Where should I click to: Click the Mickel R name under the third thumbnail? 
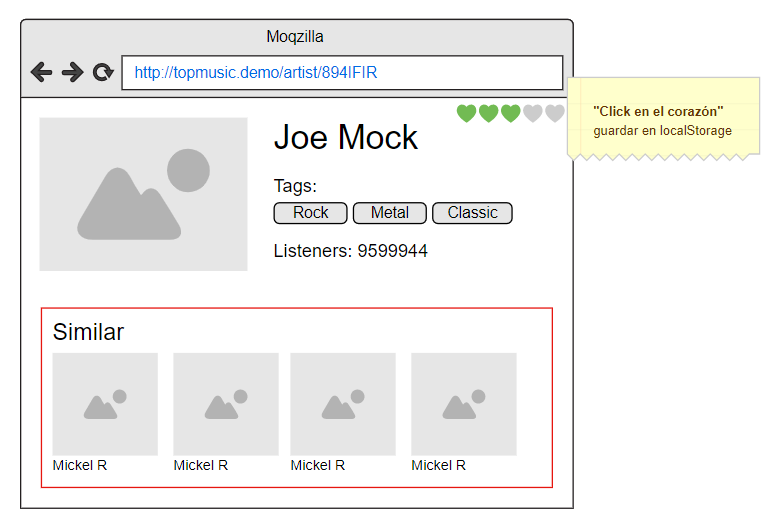[317, 465]
